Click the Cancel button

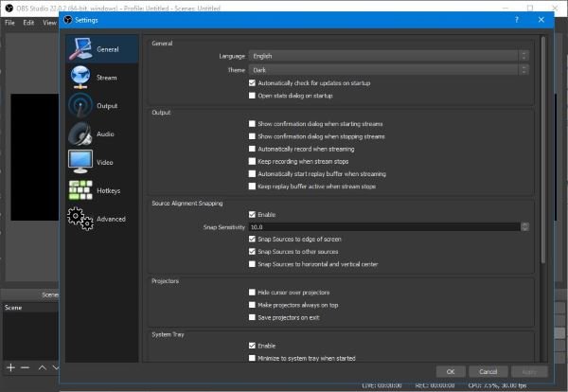coord(488,371)
